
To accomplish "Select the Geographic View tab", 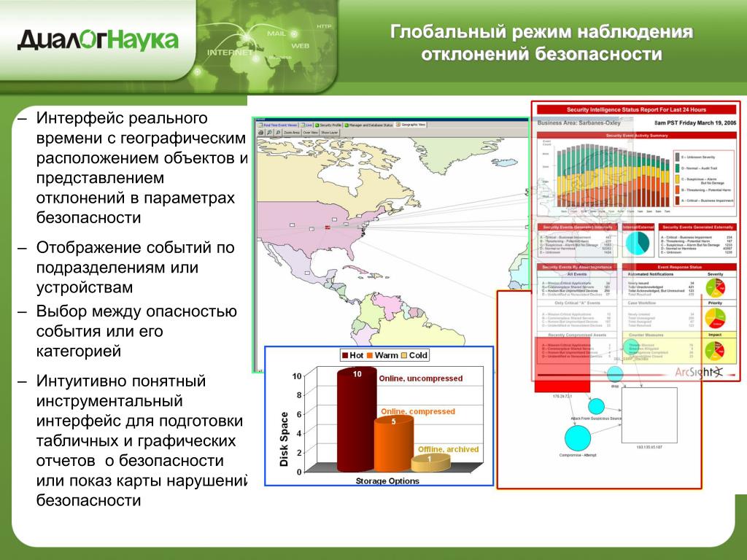I will (411, 124).
